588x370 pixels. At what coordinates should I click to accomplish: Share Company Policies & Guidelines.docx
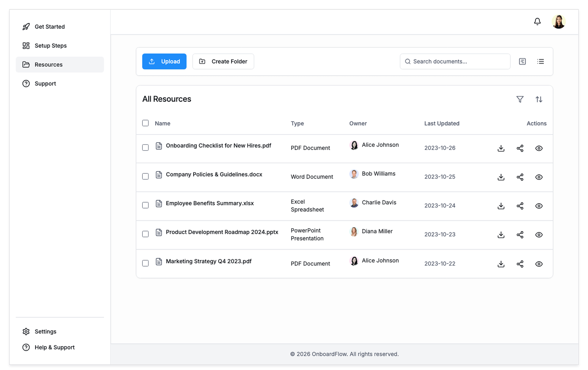(x=520, y=177)
